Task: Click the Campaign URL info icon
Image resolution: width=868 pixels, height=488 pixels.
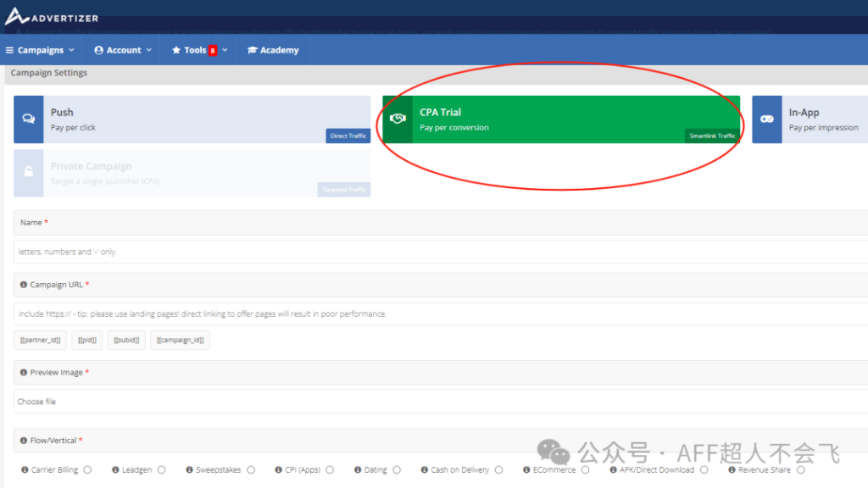Action: click(24, 285)
